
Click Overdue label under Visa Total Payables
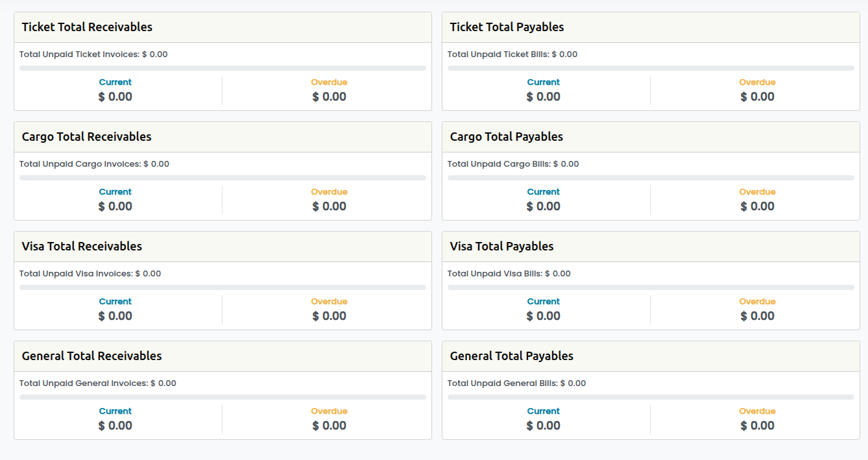tap(757, 302)
